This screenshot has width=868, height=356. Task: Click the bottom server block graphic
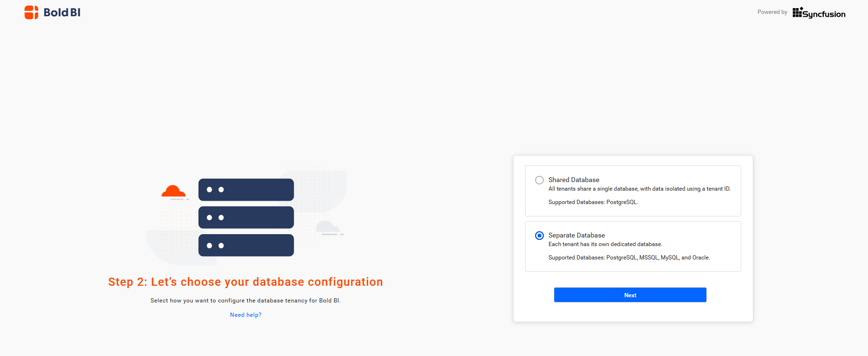click(x=246, y=245)
